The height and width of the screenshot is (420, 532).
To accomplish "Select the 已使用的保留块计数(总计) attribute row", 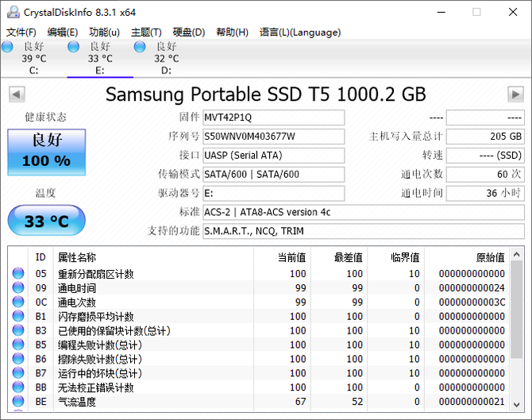I will pos(259,330).
